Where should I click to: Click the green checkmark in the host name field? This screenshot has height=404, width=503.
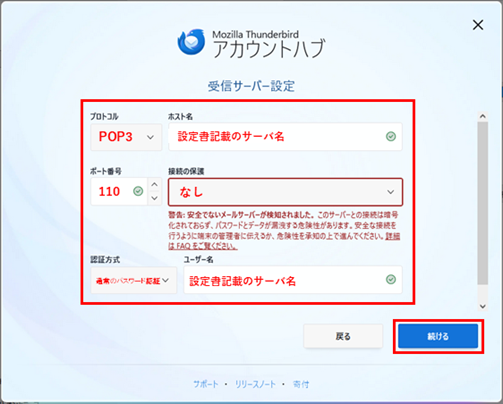pyautogui.click(x=391, y=136)
